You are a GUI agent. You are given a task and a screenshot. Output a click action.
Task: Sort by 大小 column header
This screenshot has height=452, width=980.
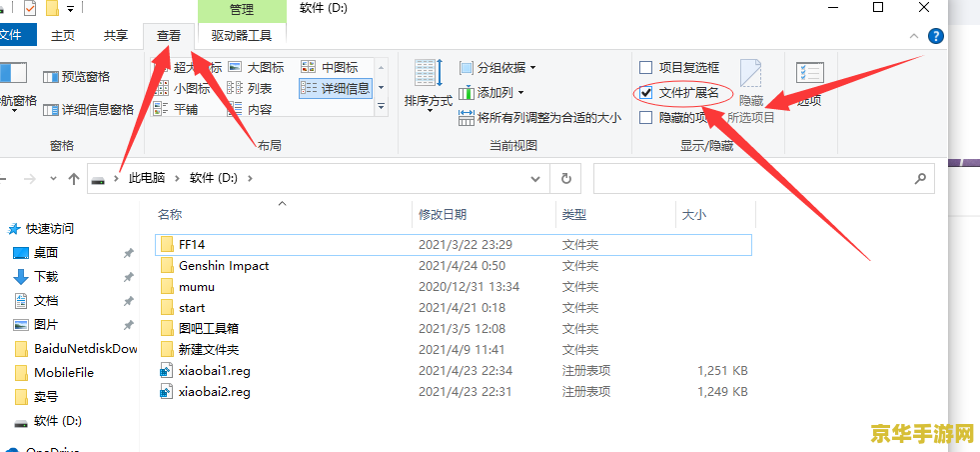[716, 215]
